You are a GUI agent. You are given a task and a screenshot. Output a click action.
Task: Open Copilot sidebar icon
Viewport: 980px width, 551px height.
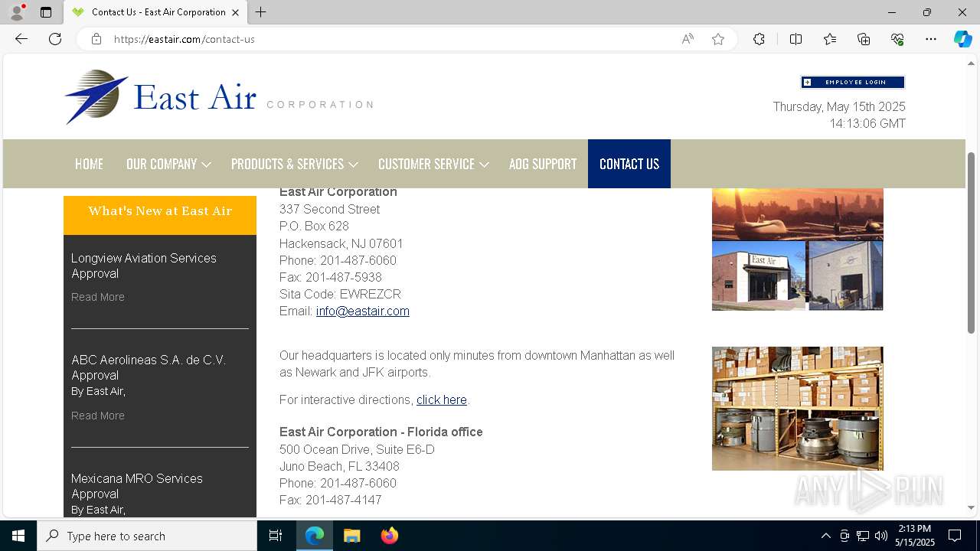coord(962,39)
